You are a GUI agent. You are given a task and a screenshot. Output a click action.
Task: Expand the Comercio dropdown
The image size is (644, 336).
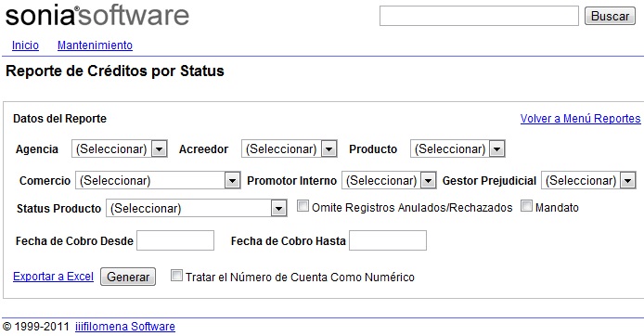[x=158, y=180]
